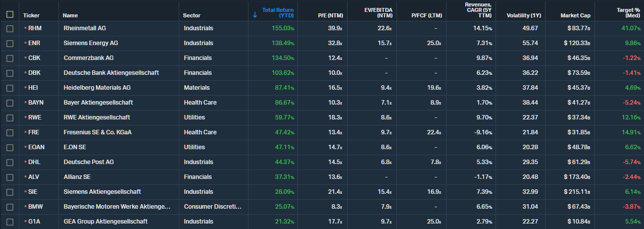Toggle the select-all checkbox in header

[x=10, y=15]
